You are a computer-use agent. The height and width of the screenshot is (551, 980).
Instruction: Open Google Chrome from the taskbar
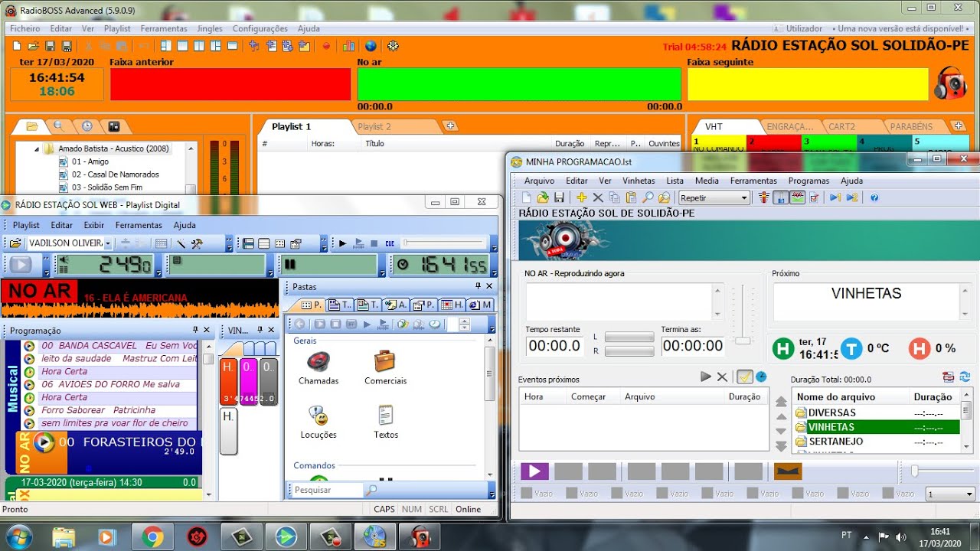point(152,537)
